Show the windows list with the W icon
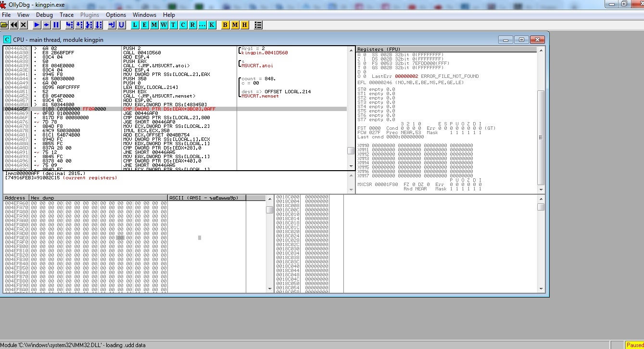Viewport: 644px width, 349px height. coord(164,25)
